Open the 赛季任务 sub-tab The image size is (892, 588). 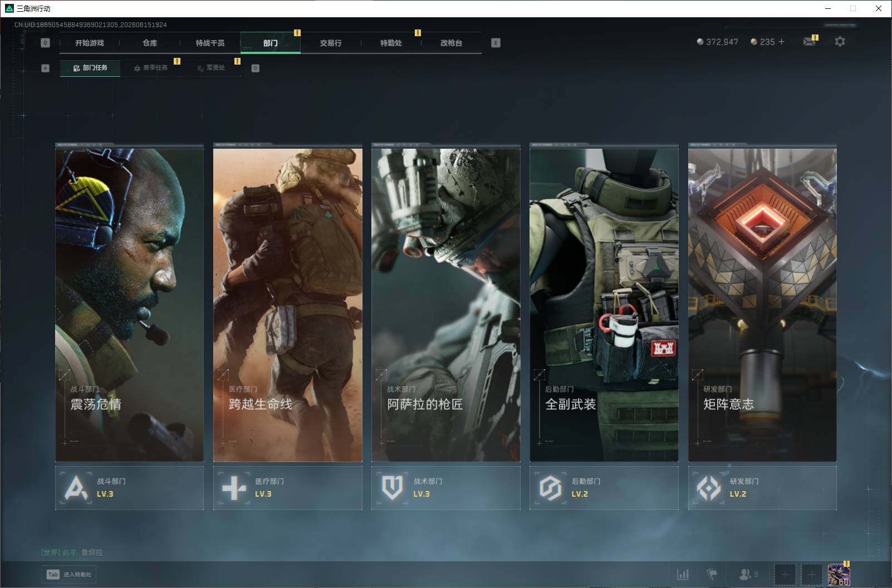[x=151, y=68]
